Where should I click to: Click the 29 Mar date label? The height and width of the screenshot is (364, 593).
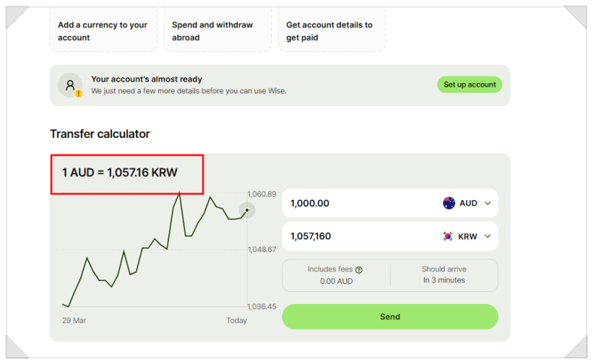coord(74,320)
